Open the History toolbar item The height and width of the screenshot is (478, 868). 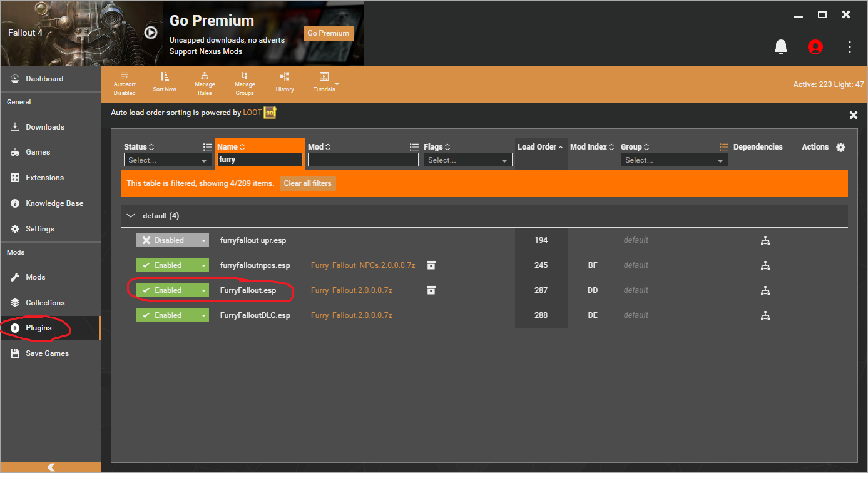(x=285, y=82)
